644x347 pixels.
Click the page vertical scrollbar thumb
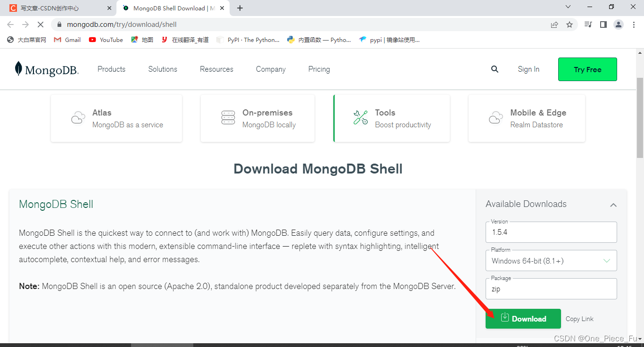click(x=640, y=118)
